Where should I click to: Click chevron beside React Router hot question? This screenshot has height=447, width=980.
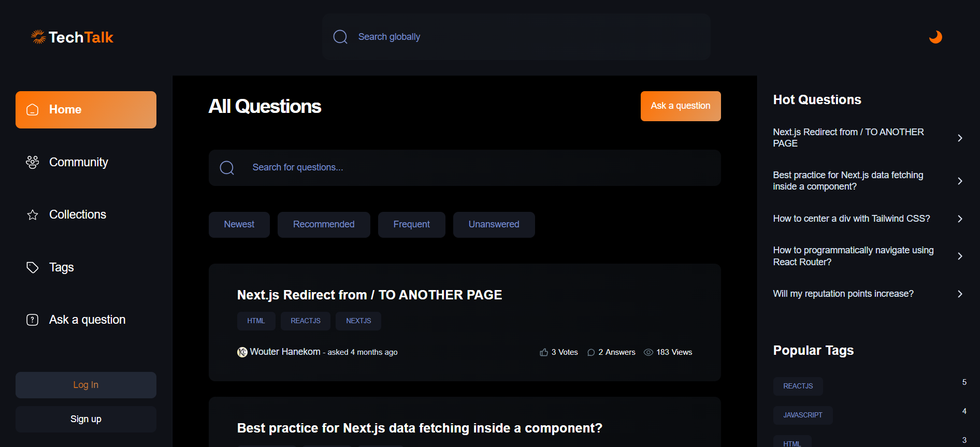tap(960, 256)
